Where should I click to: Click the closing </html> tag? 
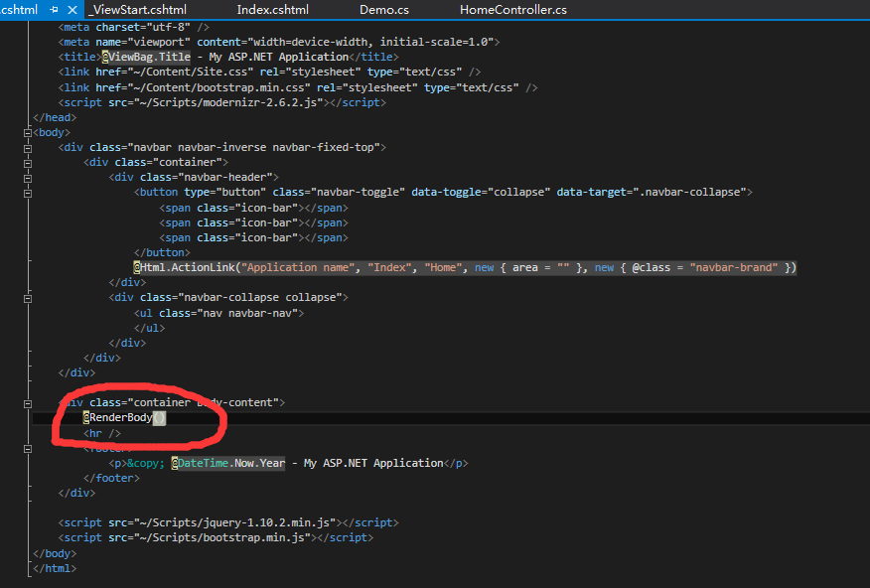pos(55,568)
